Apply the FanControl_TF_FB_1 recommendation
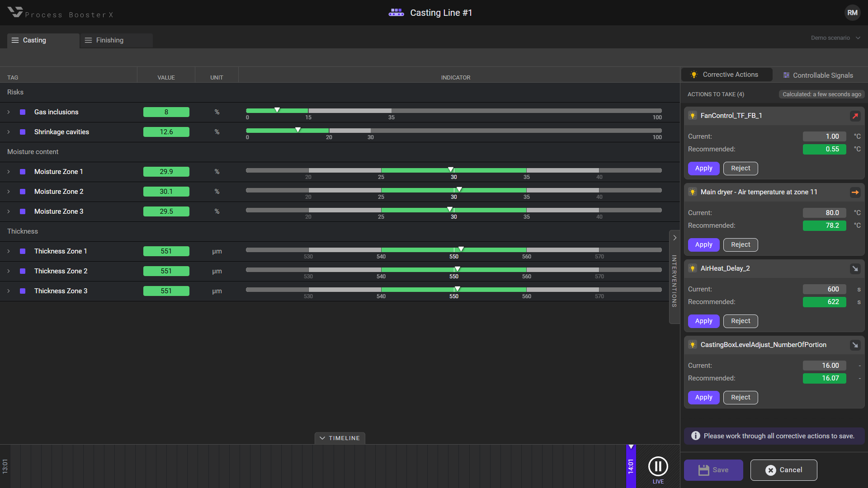This screenshot has height=488, width=868. coord(703,169)
